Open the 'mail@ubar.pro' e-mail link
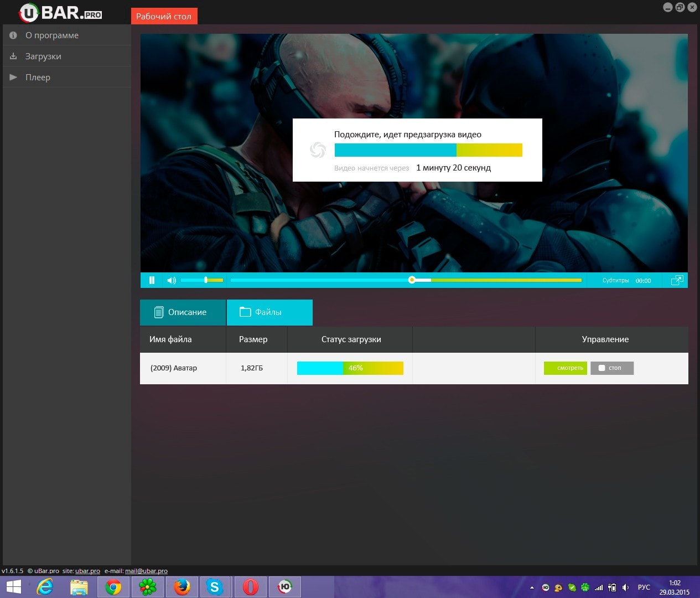The height and width of the screenshot is (598, 700). pos(146,571)
